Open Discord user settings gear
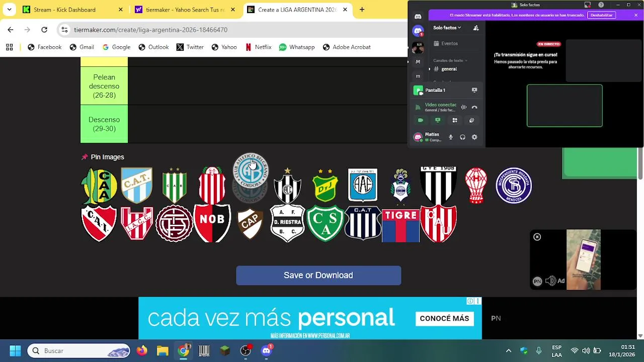The image size is (644, 362). pos(474,137)
